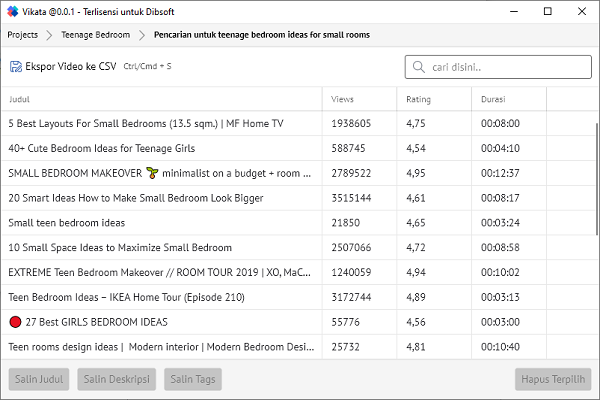Click the Salin Judul button
Screen dimensions: 600x400
39,379
